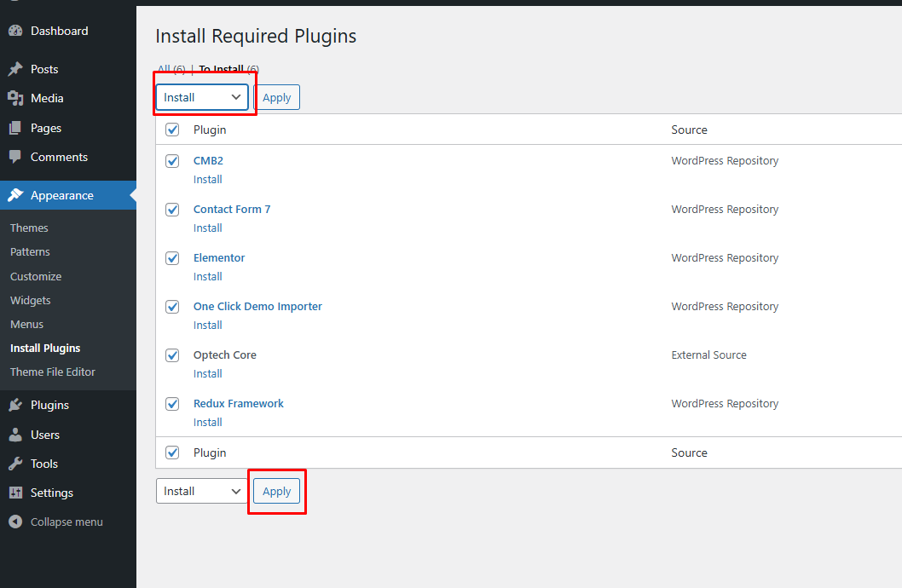Deselect all plugins using header checkbox
902x588 pixels.
[x=172, y=130]
